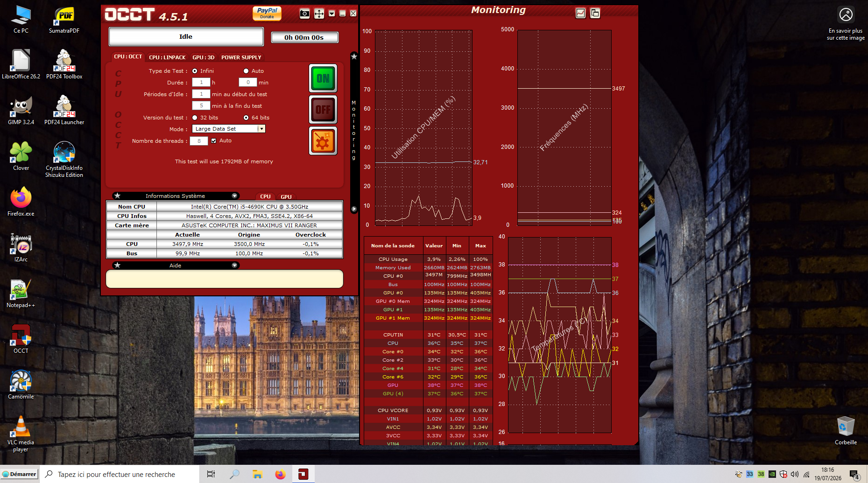Open the Firefox.exe desktop icon

tap(21, 202)
